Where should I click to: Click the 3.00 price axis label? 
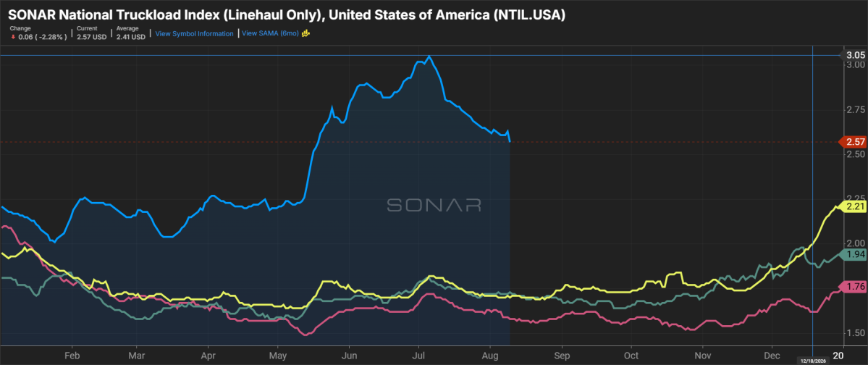point(856,64)
